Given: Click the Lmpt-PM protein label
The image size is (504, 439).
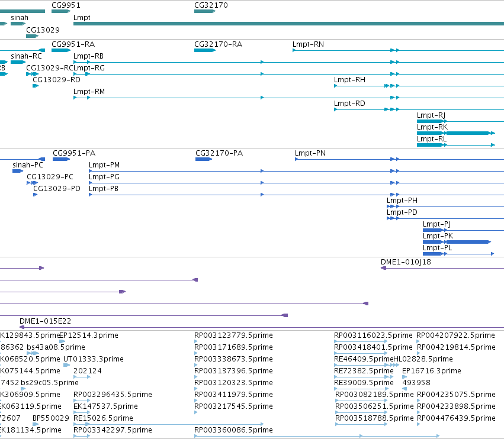Looking at the screenshot, I should point(104,164).
